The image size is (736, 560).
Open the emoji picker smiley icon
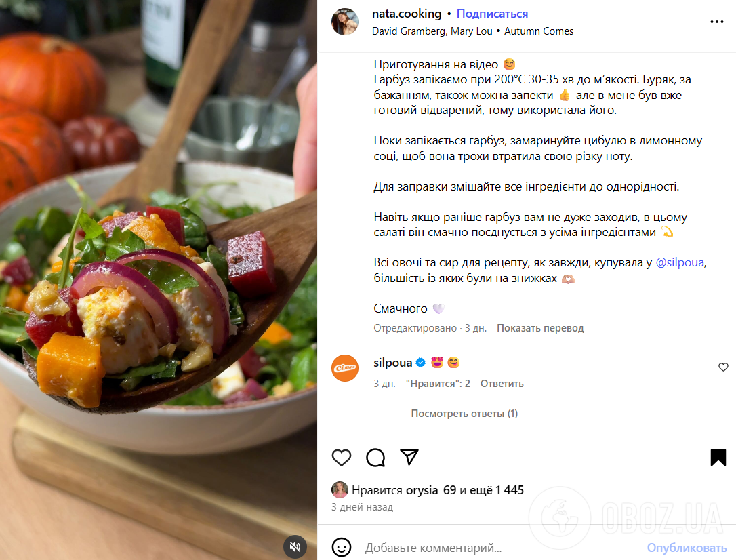point(342,547)
